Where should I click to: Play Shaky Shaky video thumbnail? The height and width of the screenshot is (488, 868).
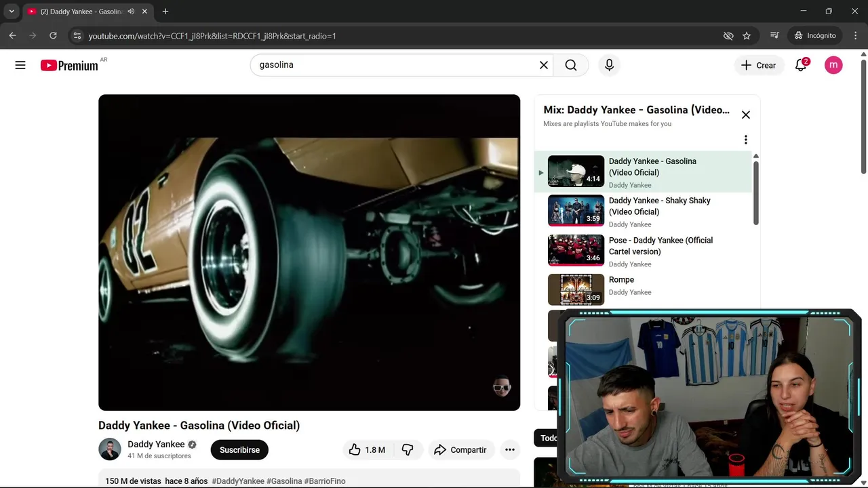tap(576, 211)
